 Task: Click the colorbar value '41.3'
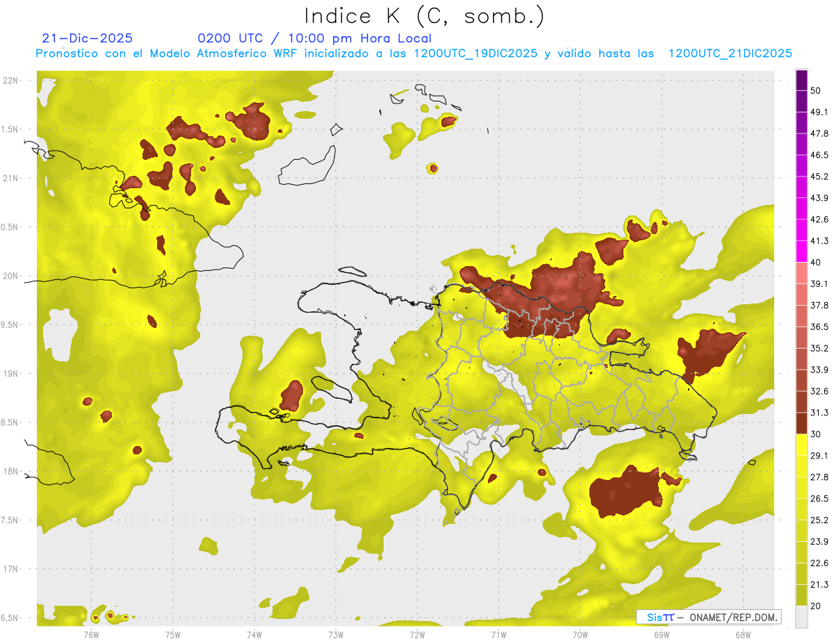819,241
